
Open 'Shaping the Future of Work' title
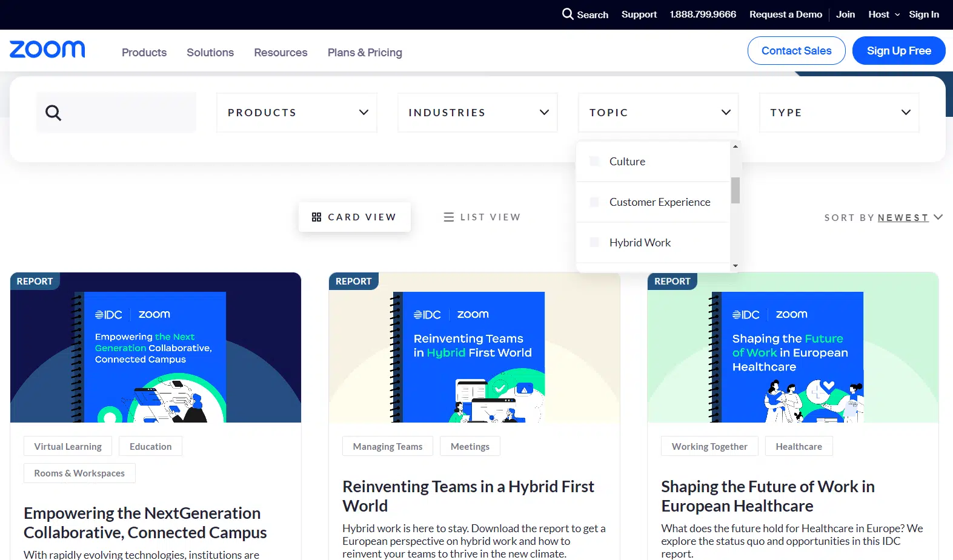click(x=768, y=496)
